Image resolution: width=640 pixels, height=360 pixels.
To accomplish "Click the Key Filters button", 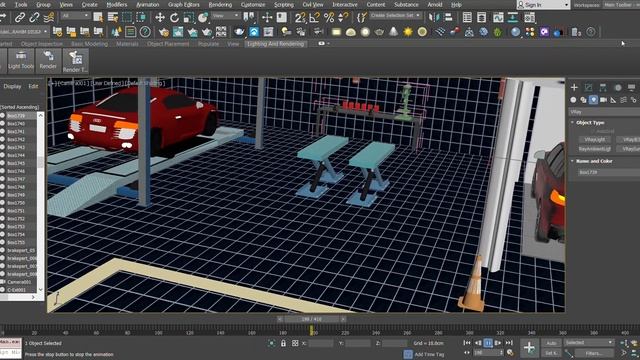I will click(594, 353).
